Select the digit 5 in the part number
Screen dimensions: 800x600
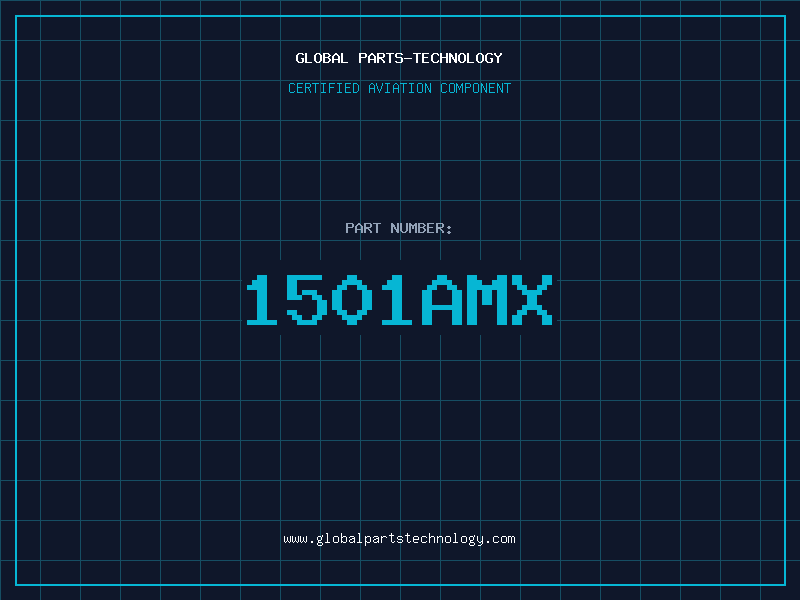[x=307, y=300]
